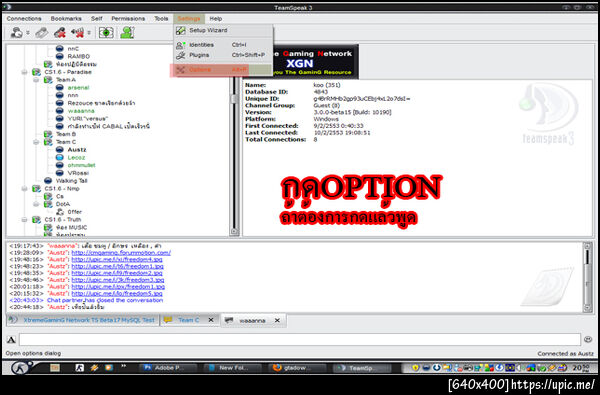
Task: Collapse the DotA channel
Action: (x=36, y=204)
